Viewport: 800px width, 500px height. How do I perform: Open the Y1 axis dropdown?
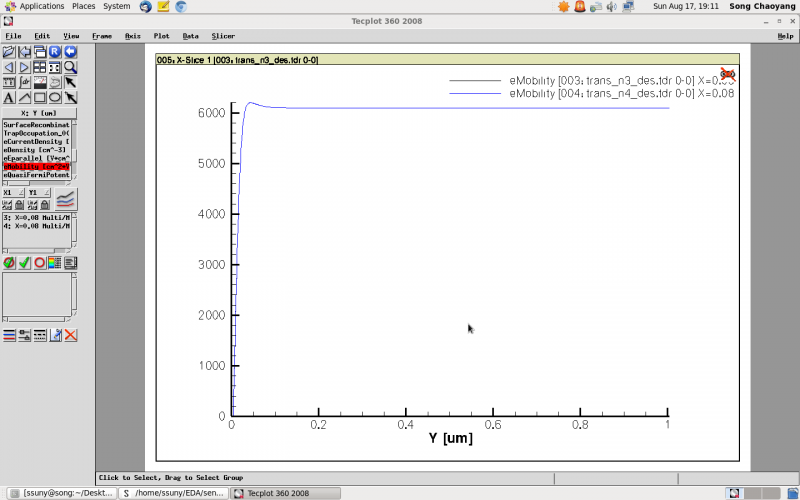point(39,192)
